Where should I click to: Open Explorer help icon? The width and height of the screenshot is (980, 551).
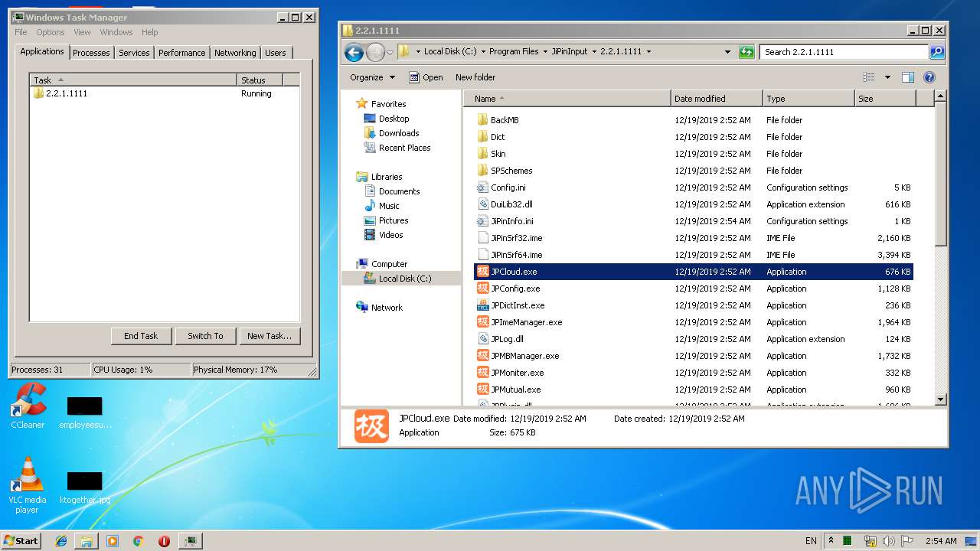tap(929, 77)
